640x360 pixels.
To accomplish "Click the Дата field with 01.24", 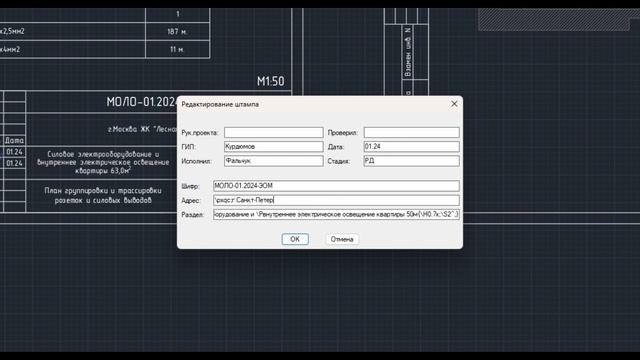I will point(411,147).
